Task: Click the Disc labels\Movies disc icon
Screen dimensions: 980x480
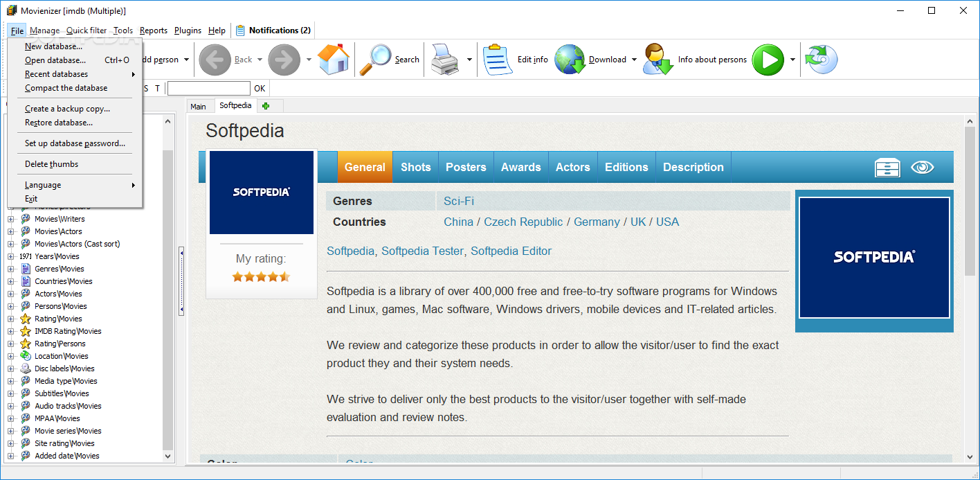Action: tap(26, 368)
